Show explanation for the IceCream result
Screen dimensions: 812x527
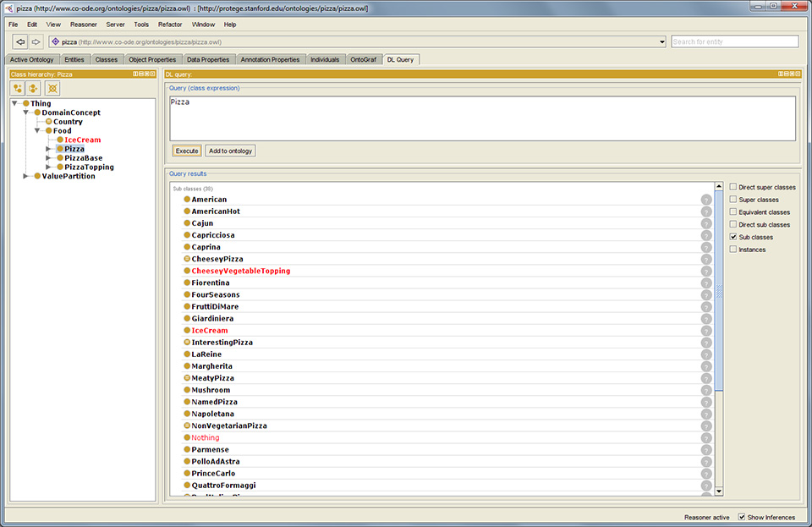click(706, 331)
